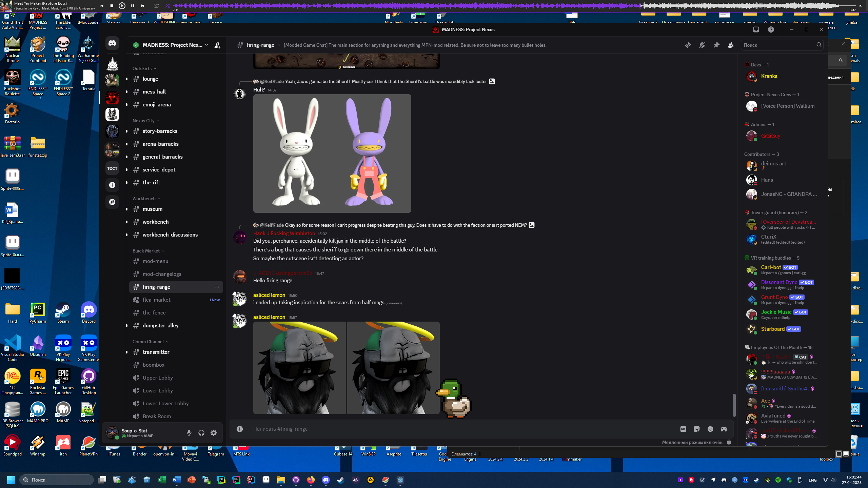Viewport: 868px width, 488px height.
Task: Skip to next track in AIMP bar
Action: (x=143, y=6)
